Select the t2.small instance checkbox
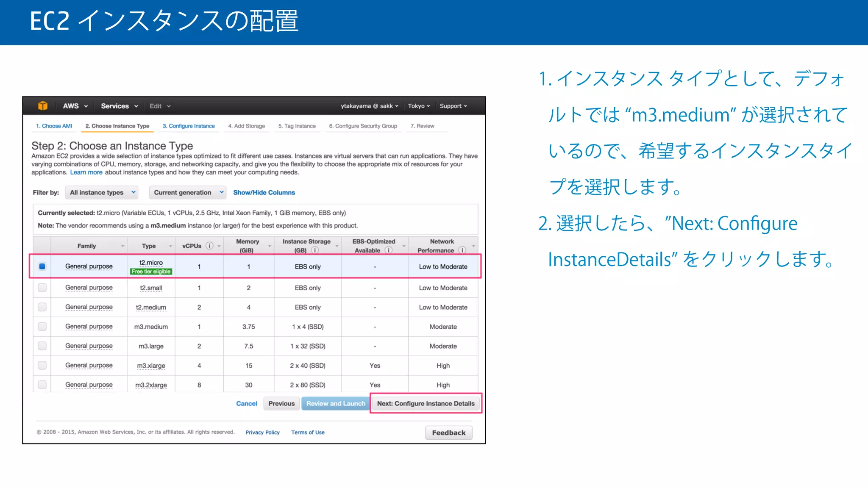The image size is (868, 488). point(42,288)
